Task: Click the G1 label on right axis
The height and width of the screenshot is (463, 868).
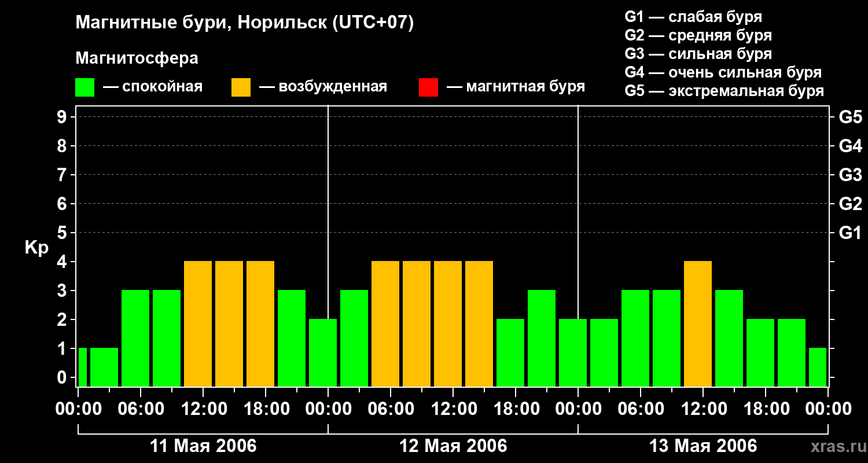Action: [850, 233]
